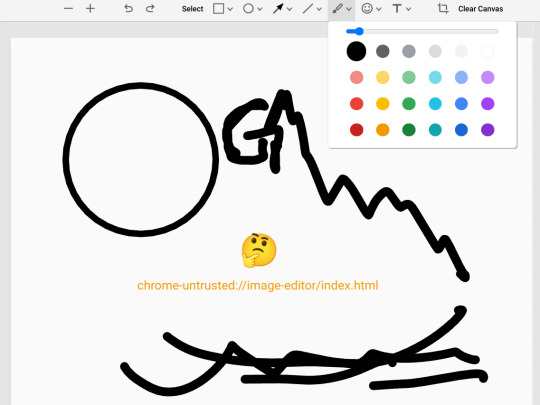Click the zoom out minus icon

[69, 9]
